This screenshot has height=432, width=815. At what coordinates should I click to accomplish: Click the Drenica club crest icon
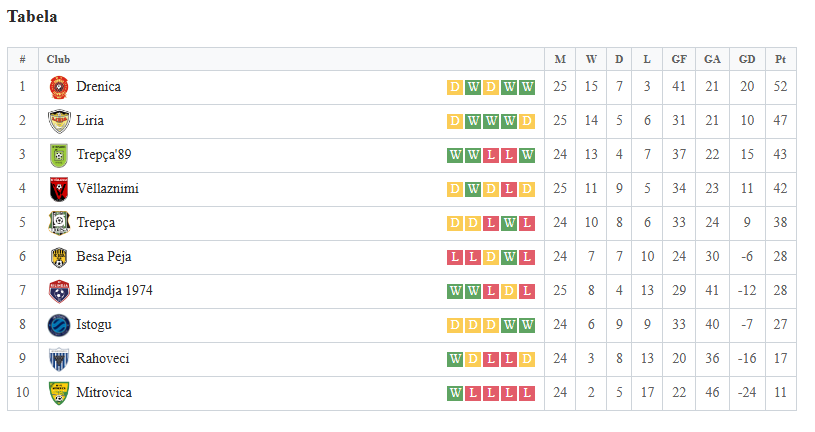pos(59,87)
